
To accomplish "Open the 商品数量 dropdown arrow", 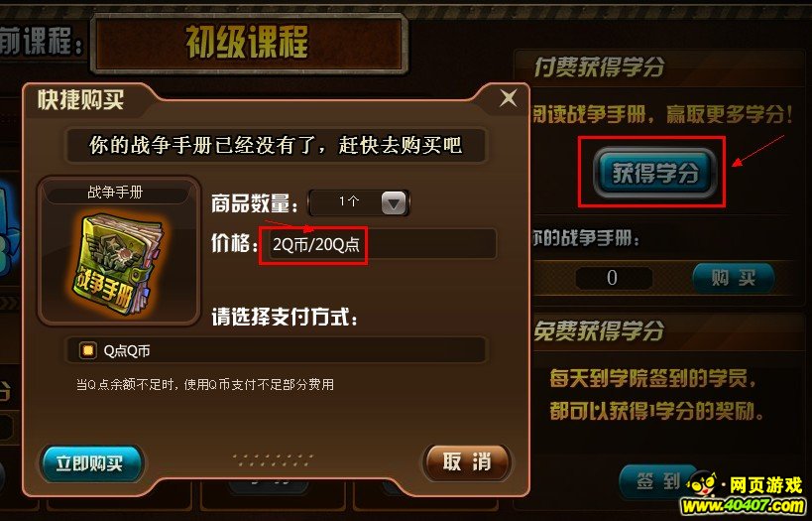I will [394, 202].
